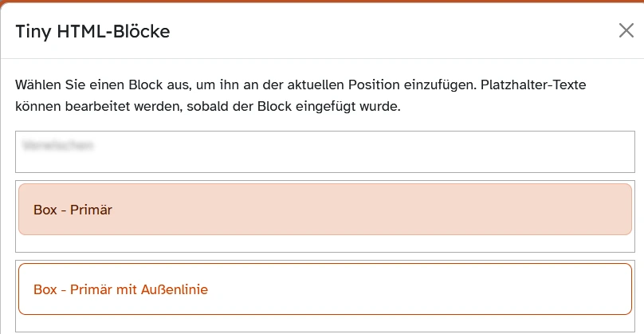Insert the Box - Primär block

[x=324, y=210]
